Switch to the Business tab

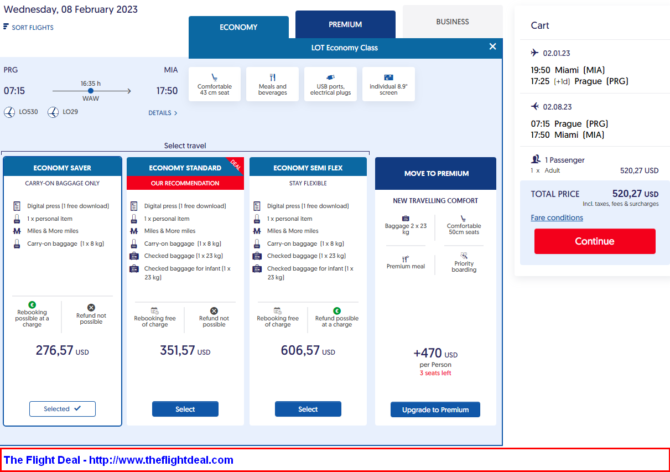pyautogui.click(x=453, y=21)
